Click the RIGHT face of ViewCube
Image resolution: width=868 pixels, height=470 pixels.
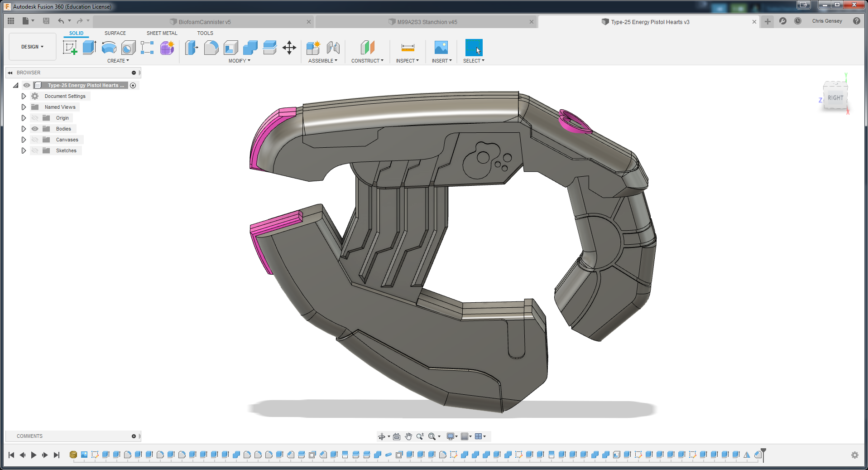(835, 97)
